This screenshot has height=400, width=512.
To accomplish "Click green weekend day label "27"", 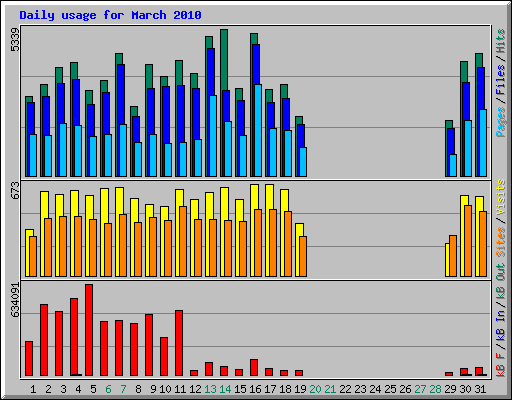I will (420, 389).
